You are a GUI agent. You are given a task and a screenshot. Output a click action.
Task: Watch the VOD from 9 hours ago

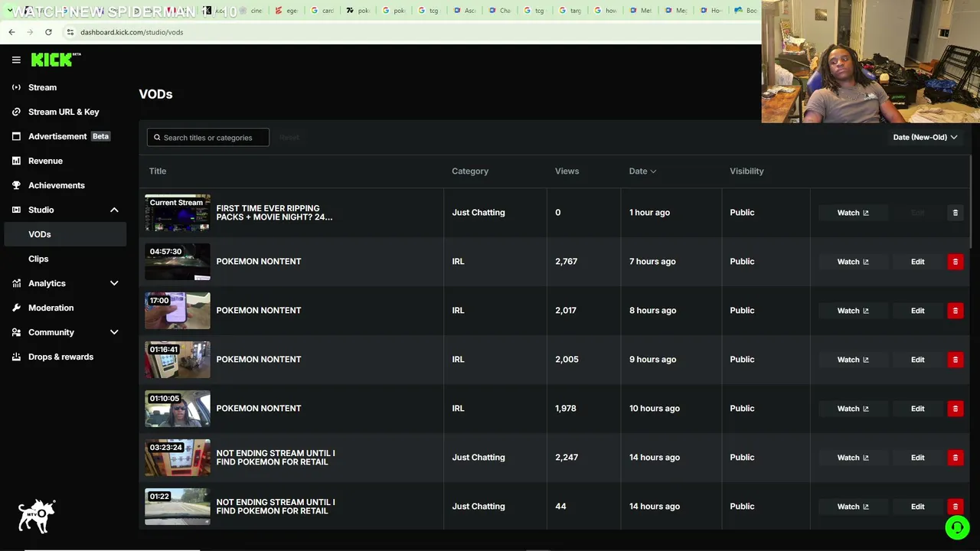(853, 360)
